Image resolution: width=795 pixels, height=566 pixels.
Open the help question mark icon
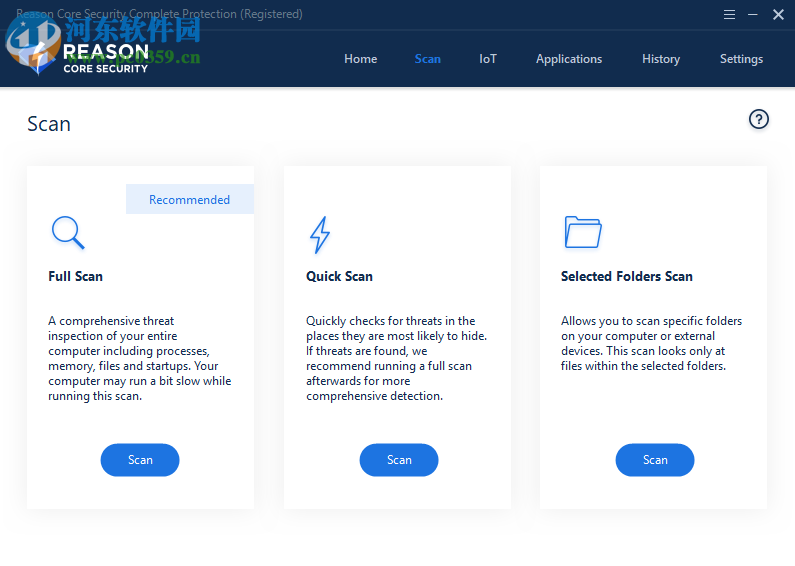pos(758,120)
